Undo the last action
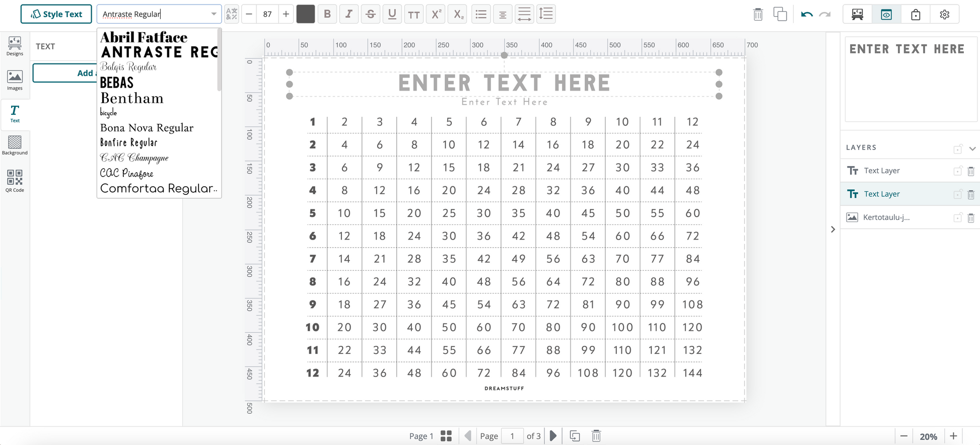The image size is (980, 445). (x=807, y=14)
